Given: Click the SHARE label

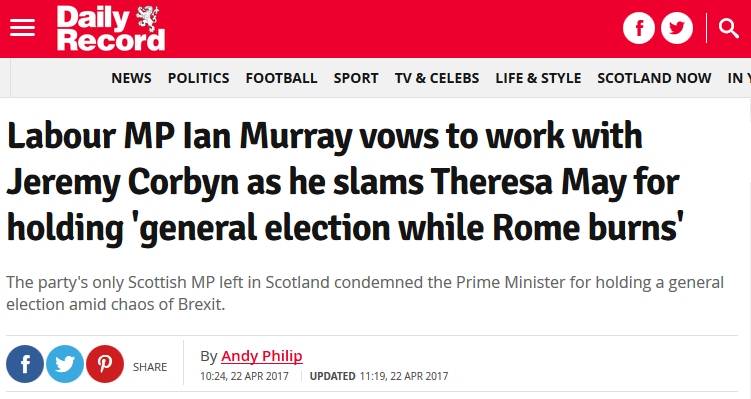Looking at the screenshot, I should pyautogui.click(x=150, y=367).
